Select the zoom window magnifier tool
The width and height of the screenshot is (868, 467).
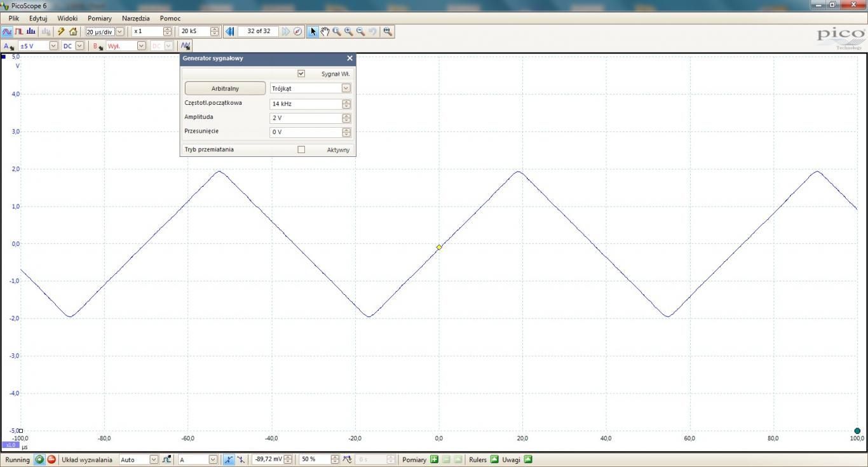click(x=337, y=31)
